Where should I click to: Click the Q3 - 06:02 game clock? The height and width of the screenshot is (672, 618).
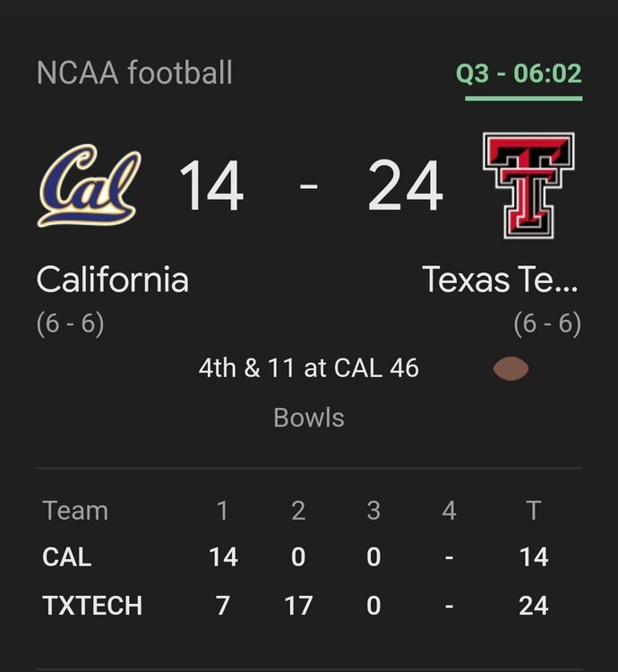pos(519,73)
